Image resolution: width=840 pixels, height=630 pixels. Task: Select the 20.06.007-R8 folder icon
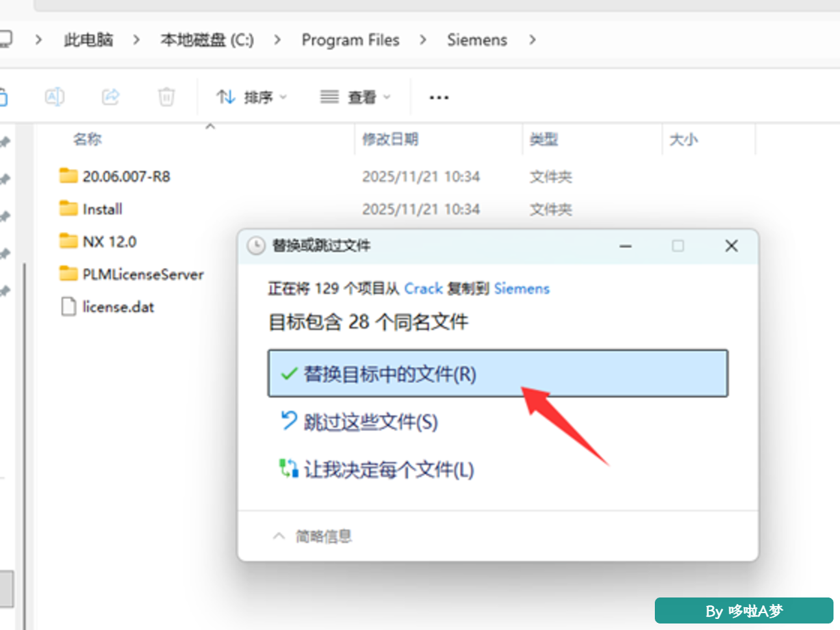(x=68, y=176)
